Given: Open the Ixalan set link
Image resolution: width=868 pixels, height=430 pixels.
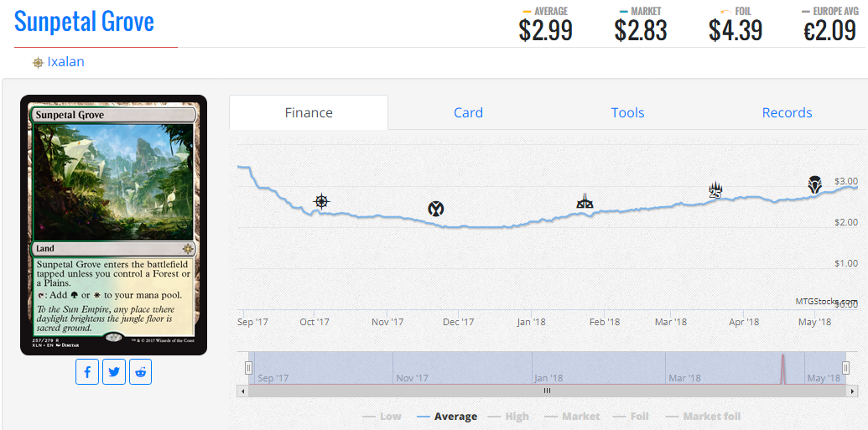Looking at the screenshot, I should pyautogui.click(x=65, y=62).
